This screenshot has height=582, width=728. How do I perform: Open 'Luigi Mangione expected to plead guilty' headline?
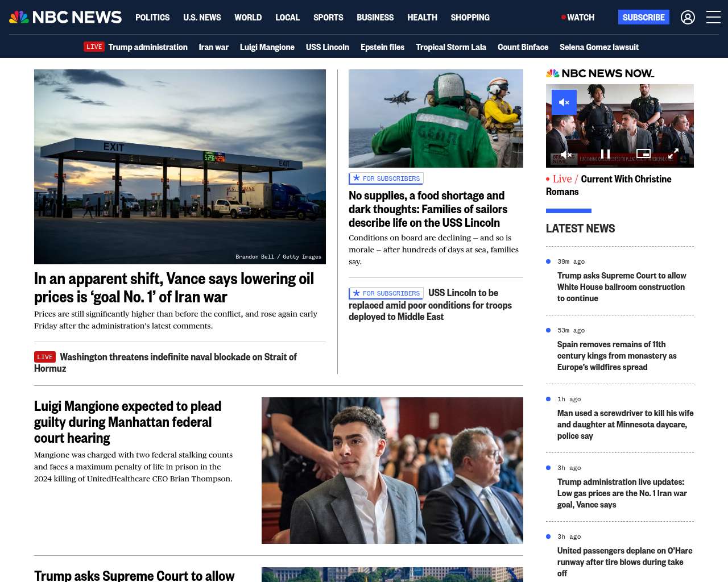coord(127,422)
